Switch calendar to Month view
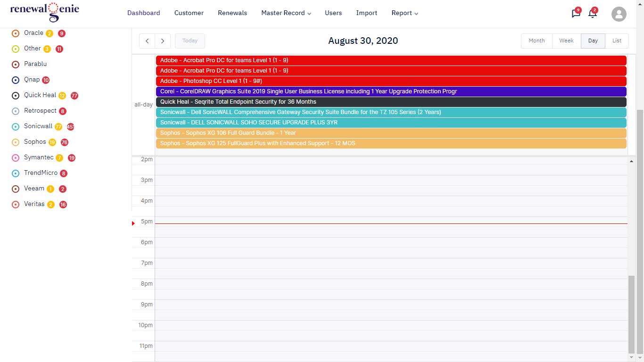Image resolution: width=644 pixels, height=362 pixels. (x=537, y=41)
